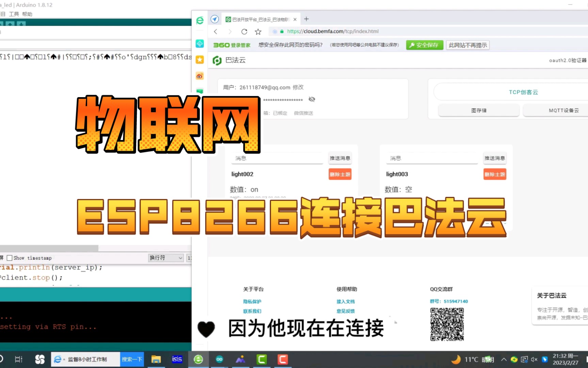Toggle Show timestamp checkbox in Arduino serial monitor
Image resolution: width=588 pixels, height=368 pixels.
pos(10,258)
